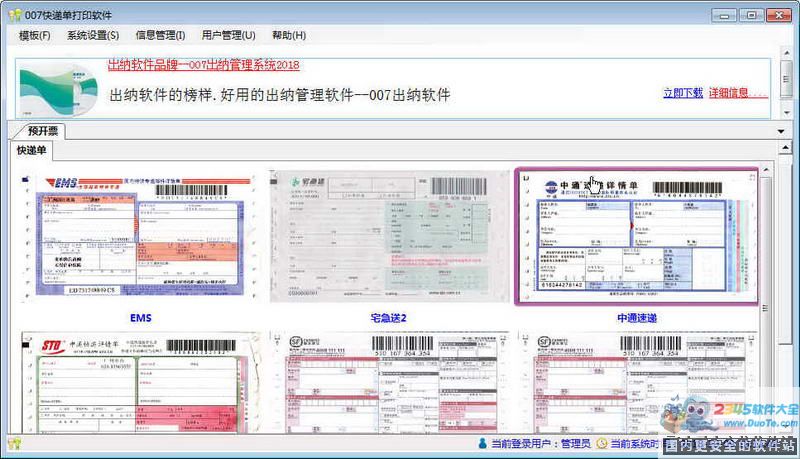Click the 宅急送2 template label
Screen dimensions: 800x459
coord(388,318)
